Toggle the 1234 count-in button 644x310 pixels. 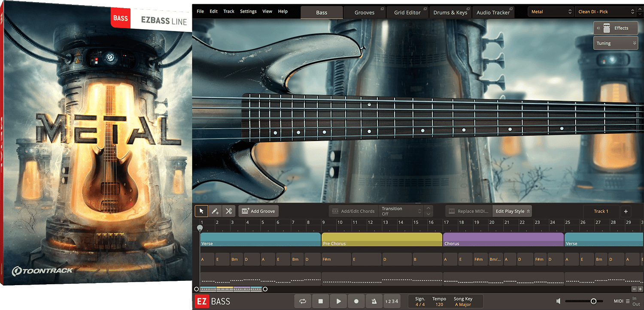[x=392, y=301]
